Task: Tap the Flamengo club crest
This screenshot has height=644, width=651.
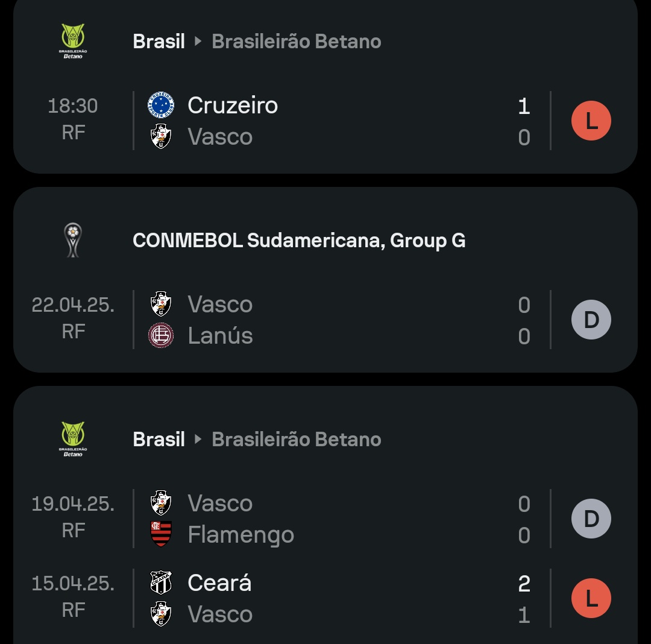Action: pyautogui.click(x=161, y=534)
